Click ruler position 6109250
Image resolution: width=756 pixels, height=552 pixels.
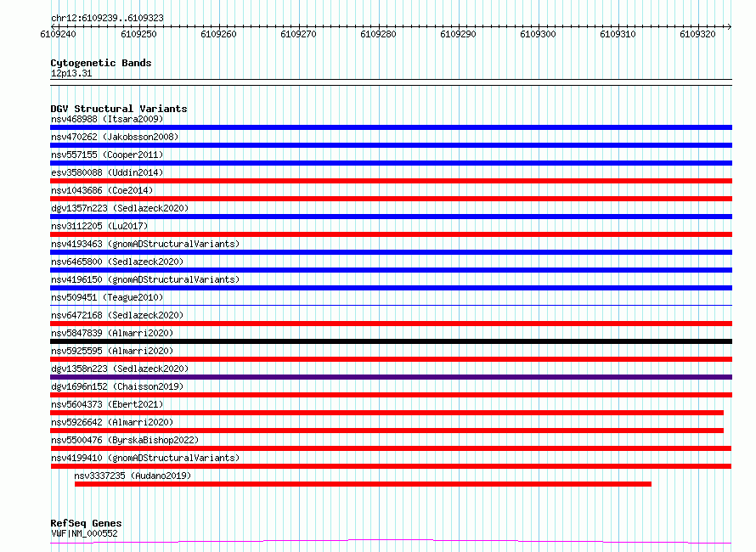138,34
